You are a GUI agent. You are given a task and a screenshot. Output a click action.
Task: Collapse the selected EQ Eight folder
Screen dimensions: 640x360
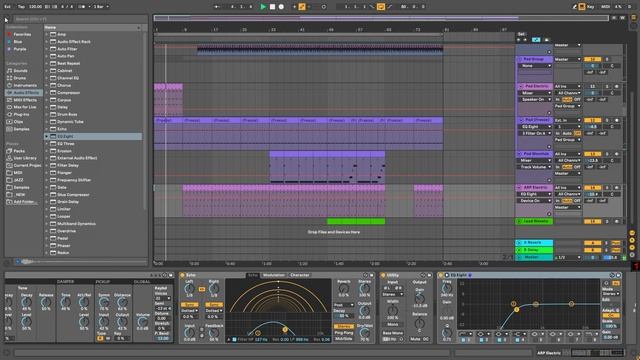tap(47, 136)
